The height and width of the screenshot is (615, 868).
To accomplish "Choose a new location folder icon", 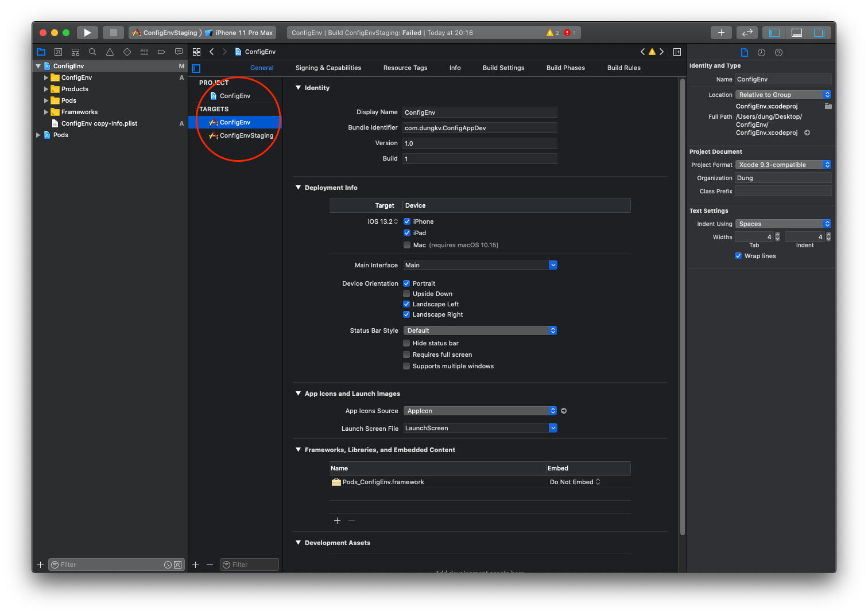I will [828, 106].
